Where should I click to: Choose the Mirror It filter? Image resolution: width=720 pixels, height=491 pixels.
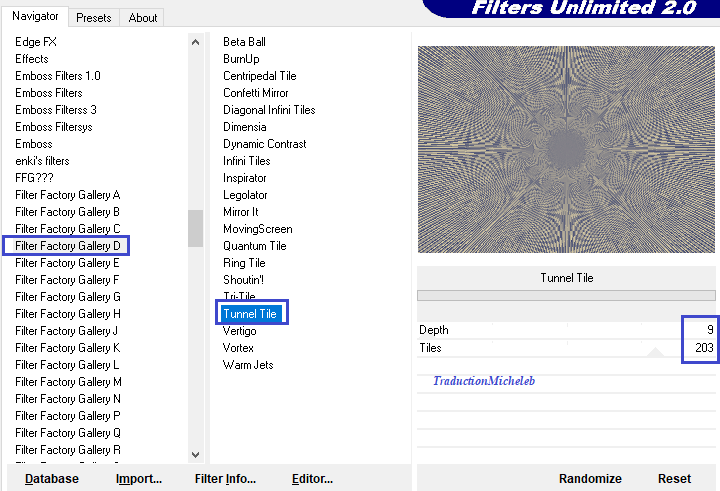(x=241, y=212)
